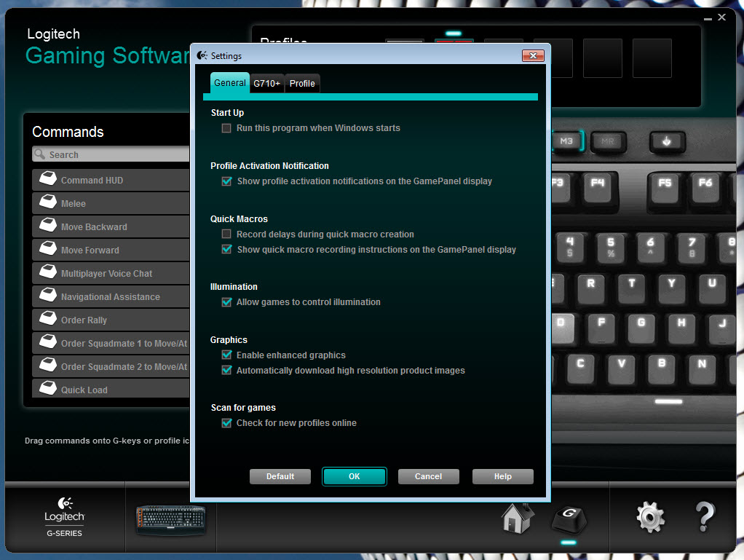Click the Move Backward key icon
Viewport: 744px width, 560px height.
click(48, 226)
